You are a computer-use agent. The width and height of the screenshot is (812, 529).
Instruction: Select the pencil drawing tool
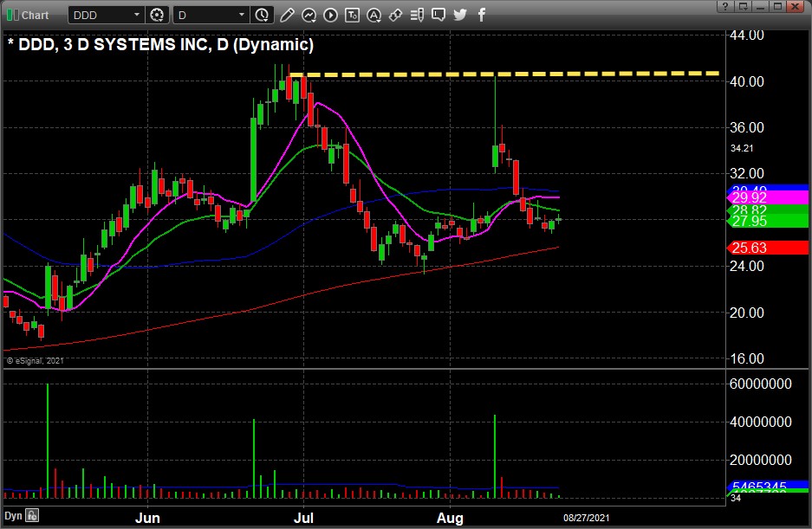click(x=287, y=15)
